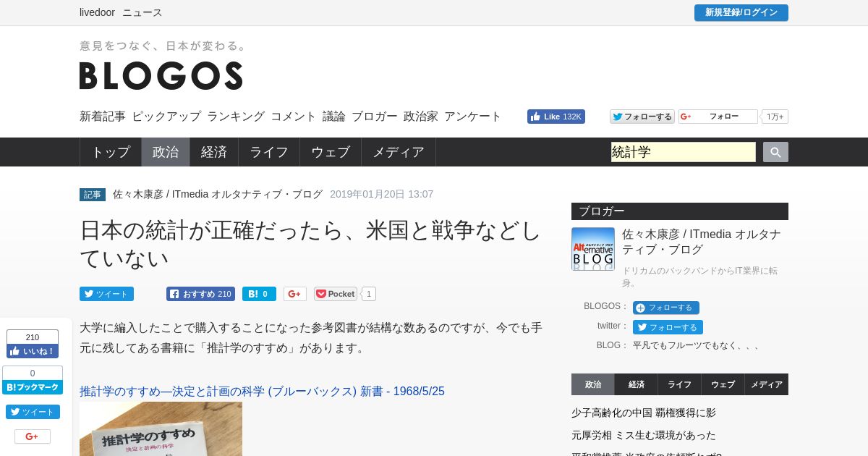Open 政治家 menu item
This screenshot has height=456, width=868.
(x=421, y=117)
